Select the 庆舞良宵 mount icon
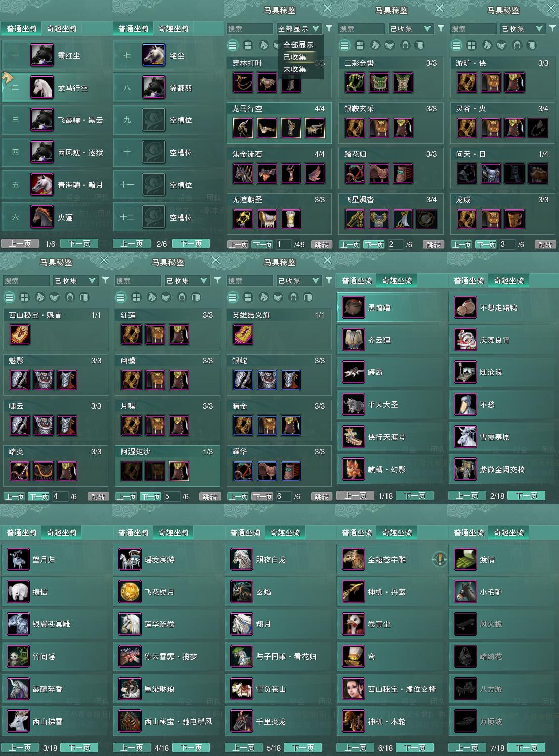 click(x=465, y=340)
